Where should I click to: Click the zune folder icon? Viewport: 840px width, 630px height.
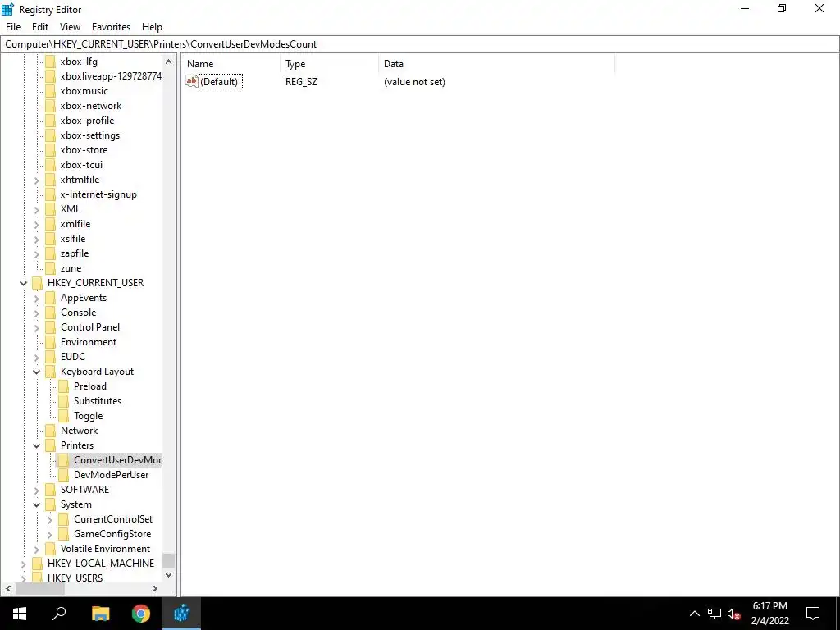[50, 268]
